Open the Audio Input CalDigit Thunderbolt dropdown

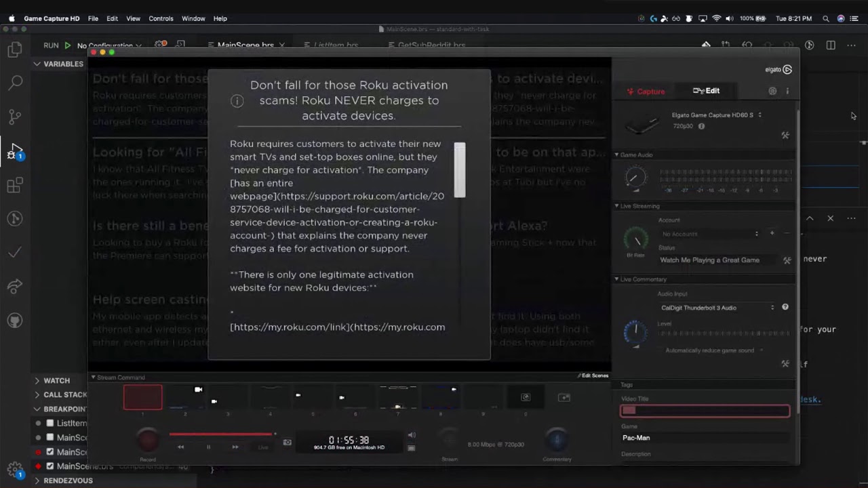click(x=717, y=308)
